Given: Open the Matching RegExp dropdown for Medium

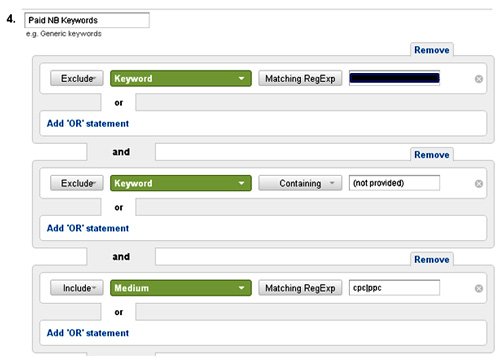Looking at the screenshot, I should click(300, 288).
